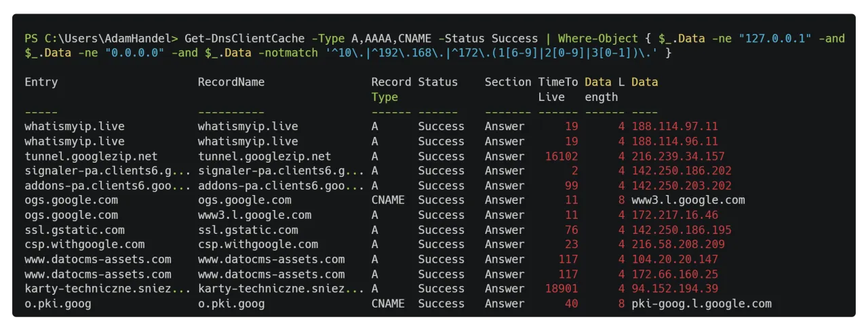Click the "127.0.0.1" string in the command
The height and width of the screenshot is (330, 868).
[778, 39]
